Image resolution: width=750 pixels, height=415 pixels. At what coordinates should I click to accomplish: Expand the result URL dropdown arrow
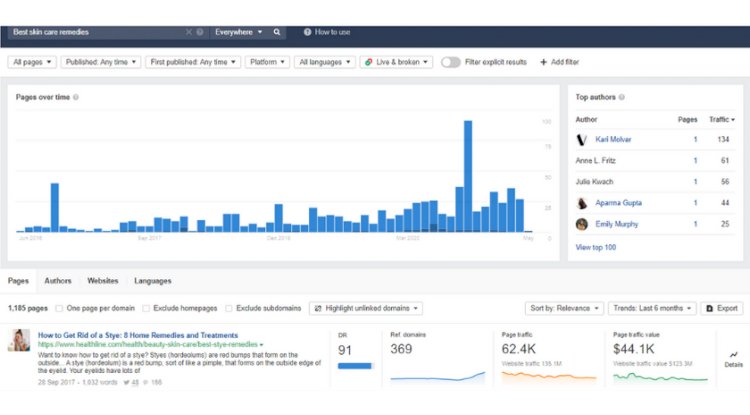(262, 345)
